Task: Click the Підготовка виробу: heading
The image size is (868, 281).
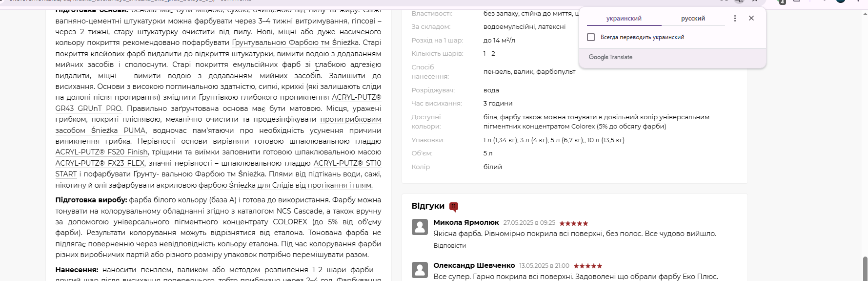Action: pos(91,200)
